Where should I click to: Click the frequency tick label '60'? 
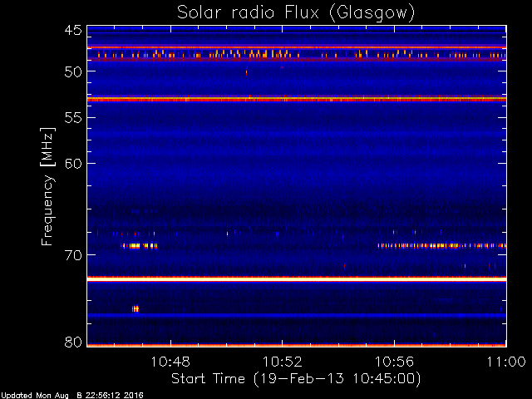73,164
